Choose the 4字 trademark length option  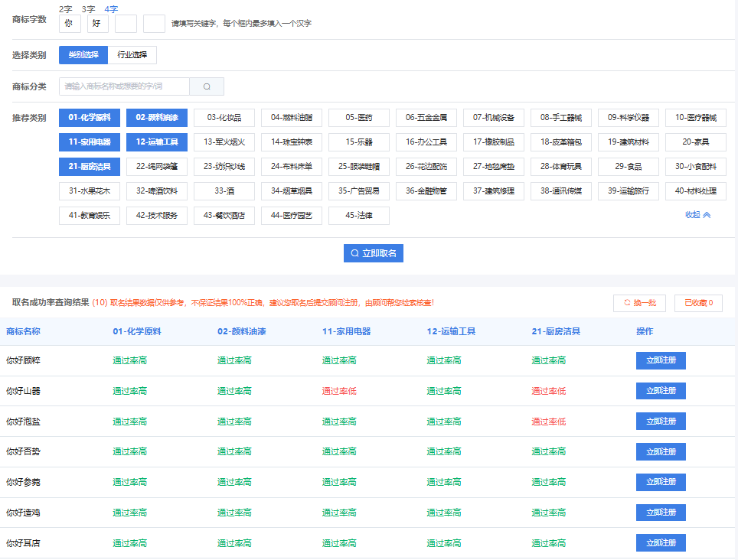111,9
